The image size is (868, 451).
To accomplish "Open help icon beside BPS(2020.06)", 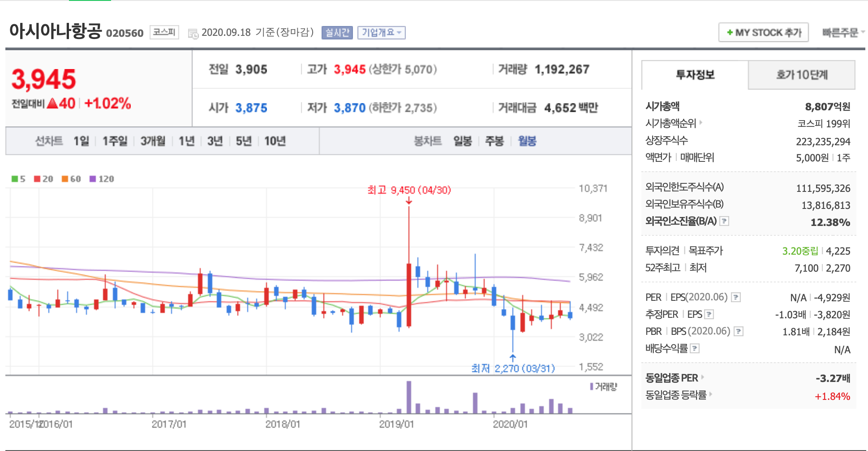I will pyautogui.click(x=739, y=331).
